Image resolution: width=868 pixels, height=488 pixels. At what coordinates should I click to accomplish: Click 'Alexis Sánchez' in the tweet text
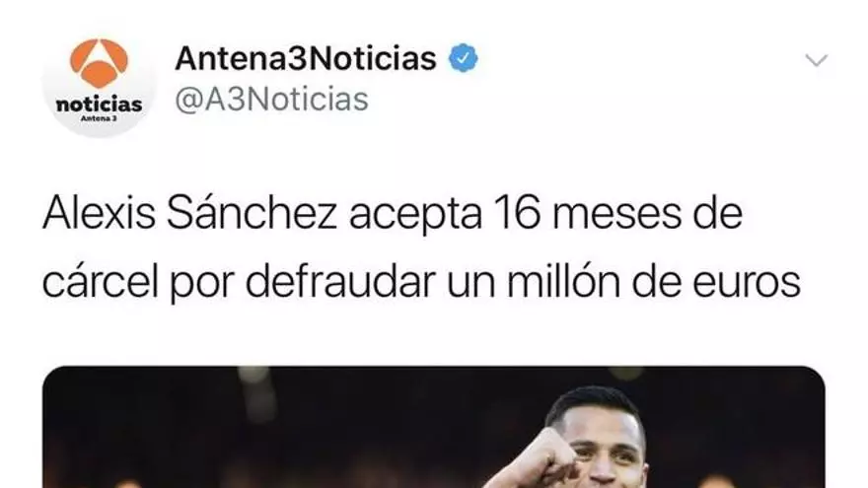189,213
